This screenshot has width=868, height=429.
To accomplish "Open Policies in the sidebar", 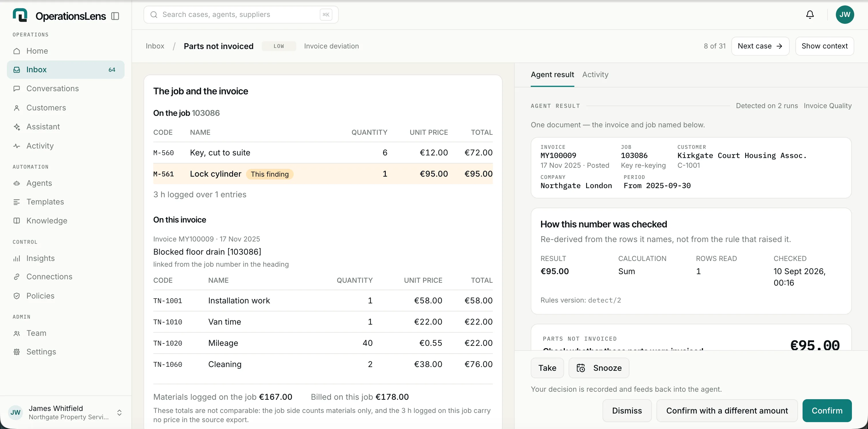I will click(x=65, y=295).
